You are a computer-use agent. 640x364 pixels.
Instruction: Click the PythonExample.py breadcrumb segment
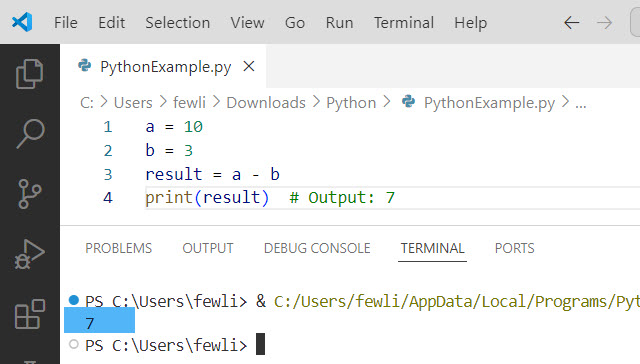[489, 102]
